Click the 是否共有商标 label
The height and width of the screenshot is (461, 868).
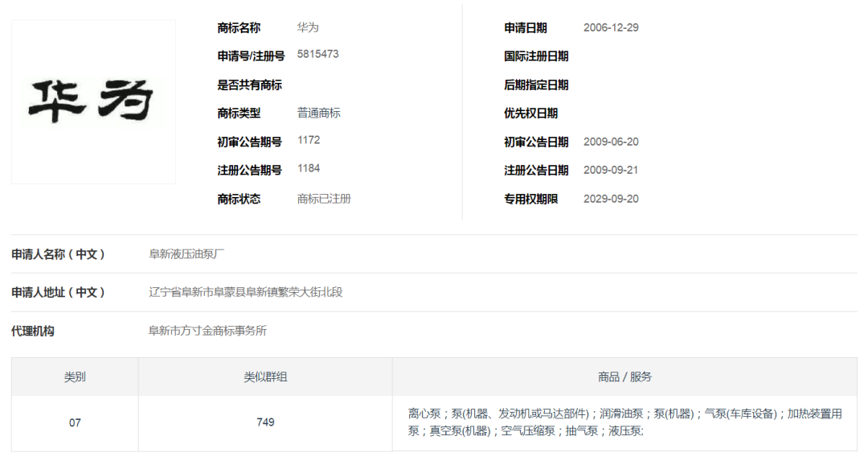250,84
